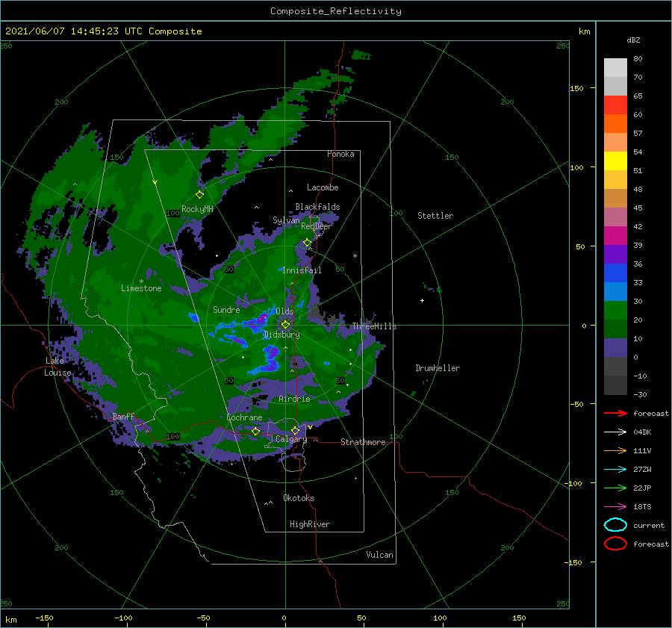Click the Composite_Reflectivity title

click(336, 11)
